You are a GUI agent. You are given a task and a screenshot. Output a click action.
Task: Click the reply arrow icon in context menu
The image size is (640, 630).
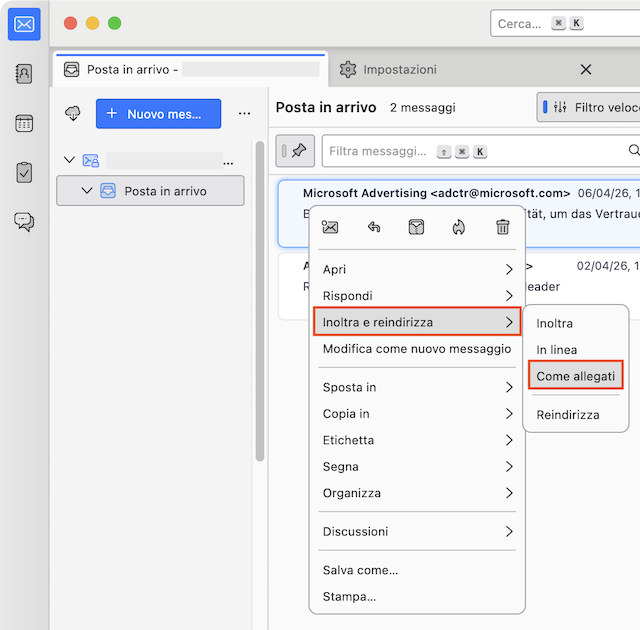click(x=373, y=227)
